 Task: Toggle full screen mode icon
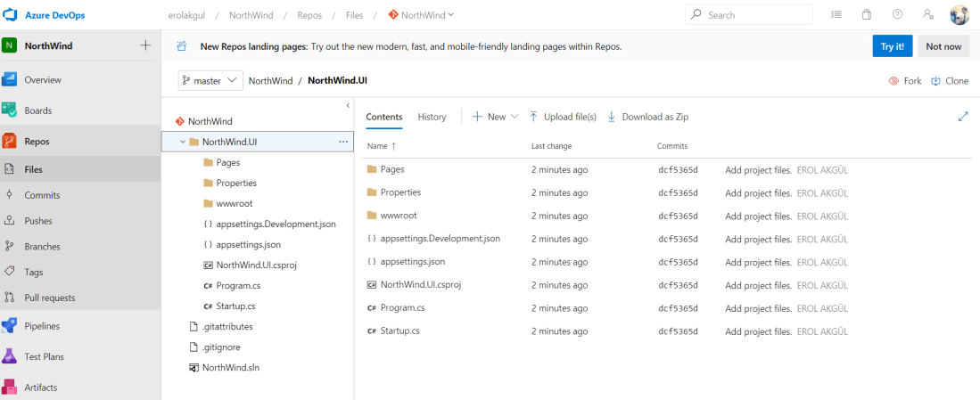963,117
